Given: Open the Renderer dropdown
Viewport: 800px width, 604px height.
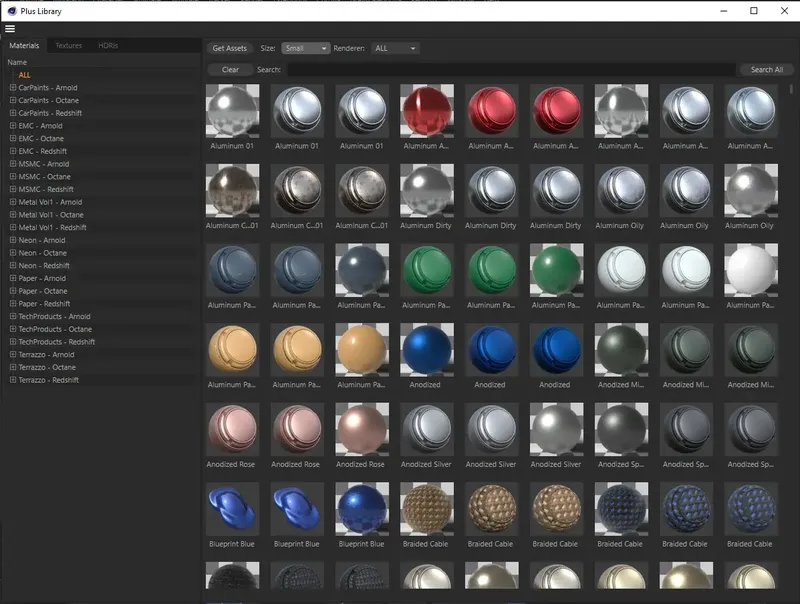Looking at the screenshot, I should (x=395, y=46).
